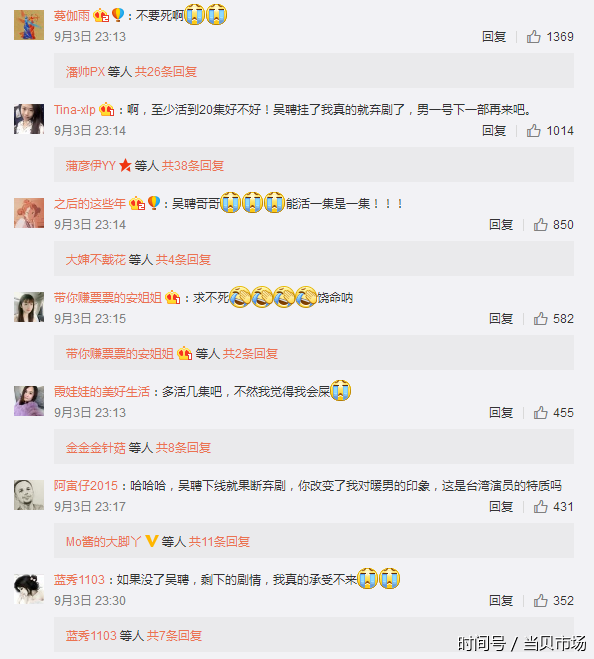The height and width of the screenshot is (659, 594).
Task: Reply to the 9月3日 23:17 comment
Action: point(501,507)
